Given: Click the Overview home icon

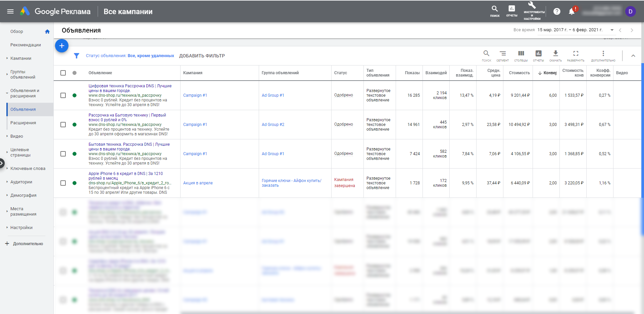Looking at the screenshot, I should coord(47,32).
